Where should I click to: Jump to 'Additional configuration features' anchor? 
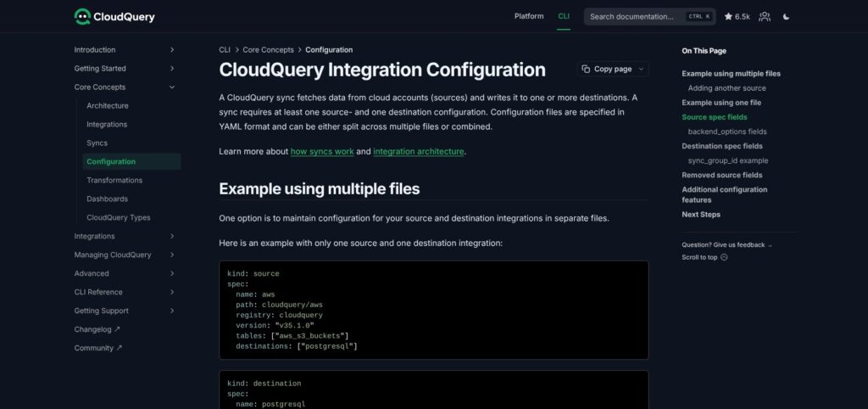tap(725, 194)
